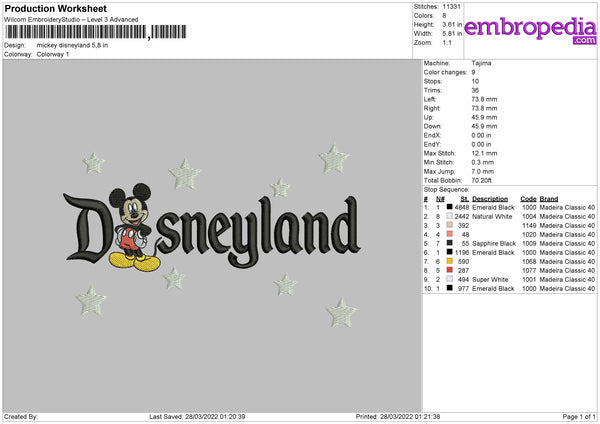Click "Emerald Black" in the stop 10 row
The image size is (600, 424).
coord(493,289)
